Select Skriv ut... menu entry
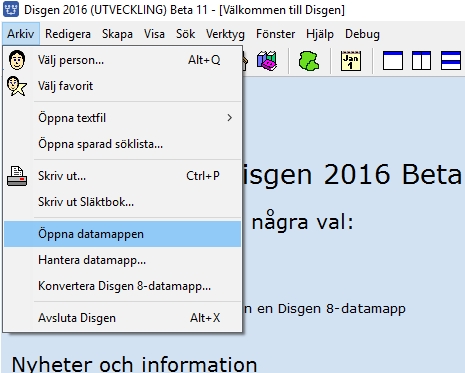 pos(122,176)
